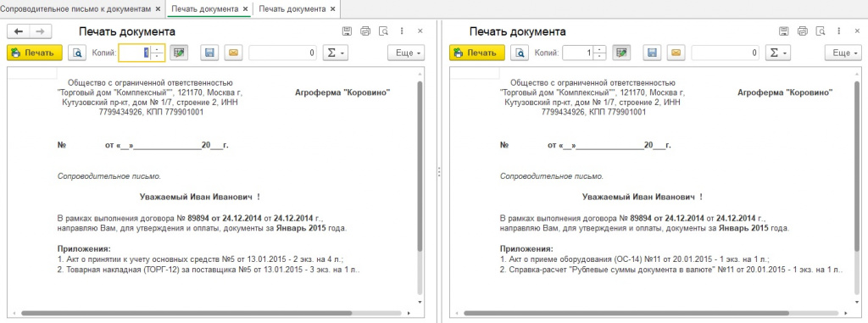The width and height of the screenshot is (868, 323).
Task: Click sum value field showing 0, right window
Action: [726, 53]
